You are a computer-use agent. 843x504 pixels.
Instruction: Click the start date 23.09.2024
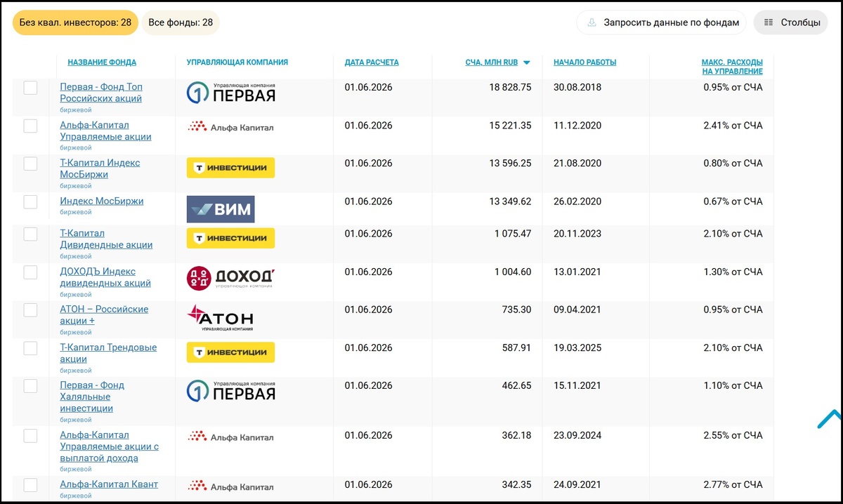[x=577, y=435]
